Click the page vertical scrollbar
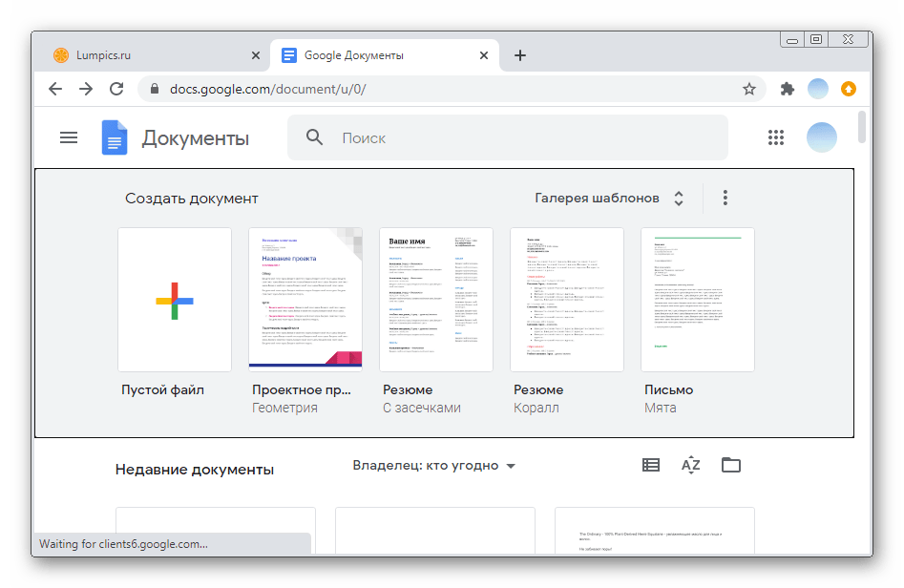The image size is (904, 588). 861,126
